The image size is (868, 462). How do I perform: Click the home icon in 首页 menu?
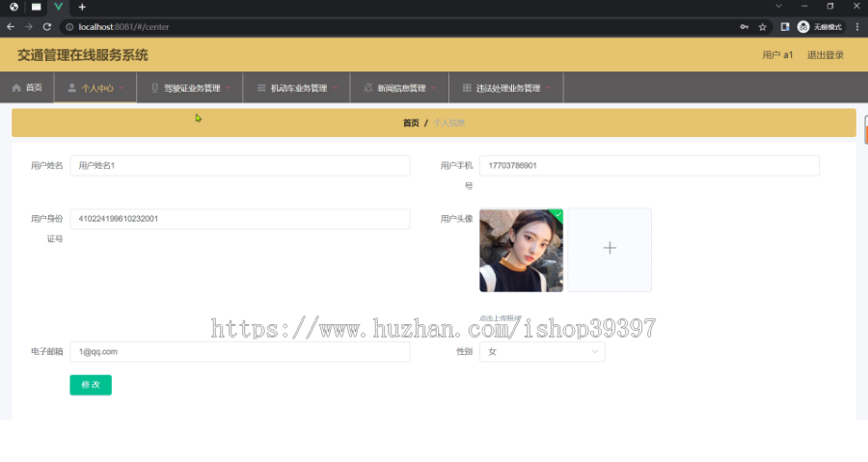tap(16, 88)
